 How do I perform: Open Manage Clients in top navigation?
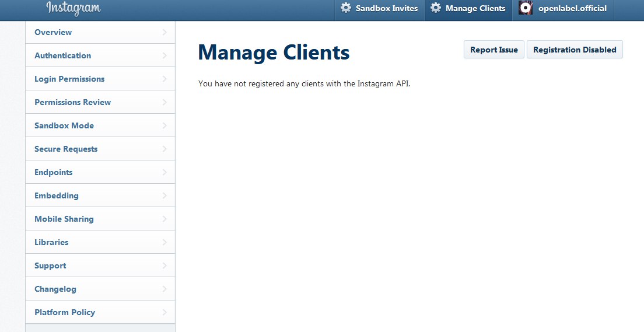pos(468,10)
